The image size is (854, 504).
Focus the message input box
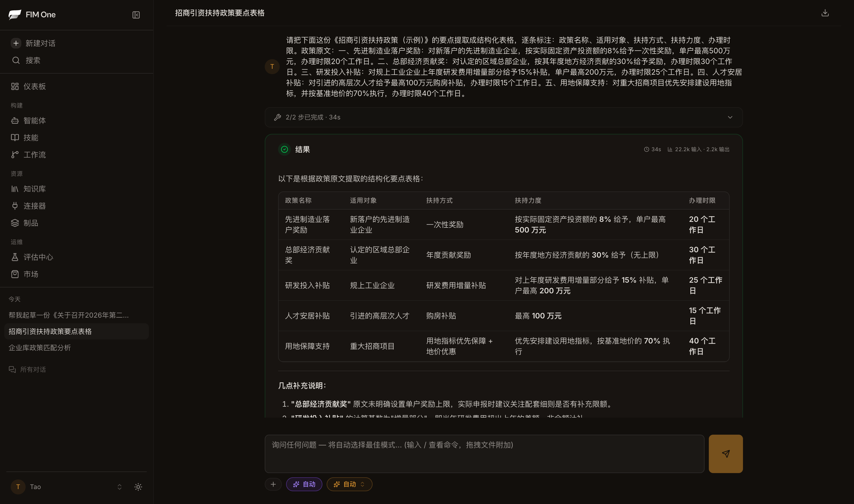pyautogui.click(x=484, y=454)
